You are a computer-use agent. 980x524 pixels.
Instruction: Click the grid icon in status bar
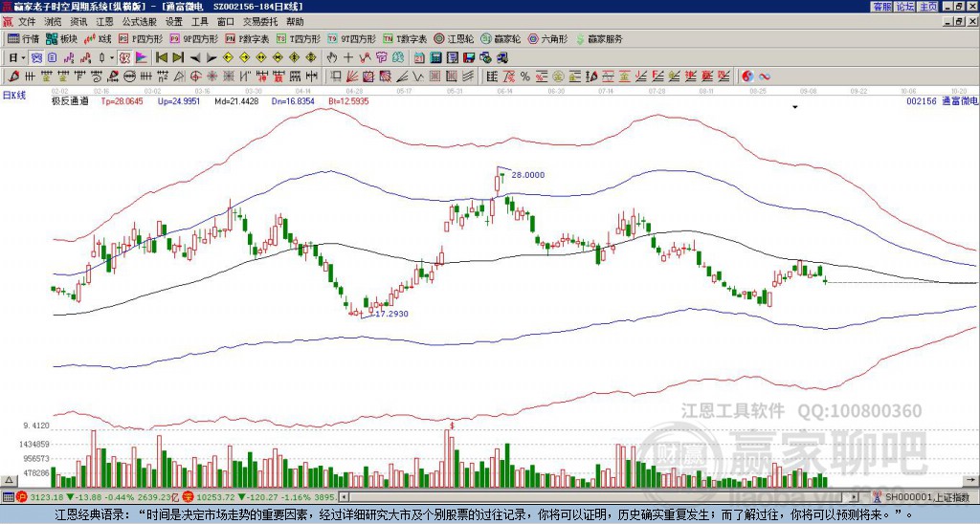[8, 497]
